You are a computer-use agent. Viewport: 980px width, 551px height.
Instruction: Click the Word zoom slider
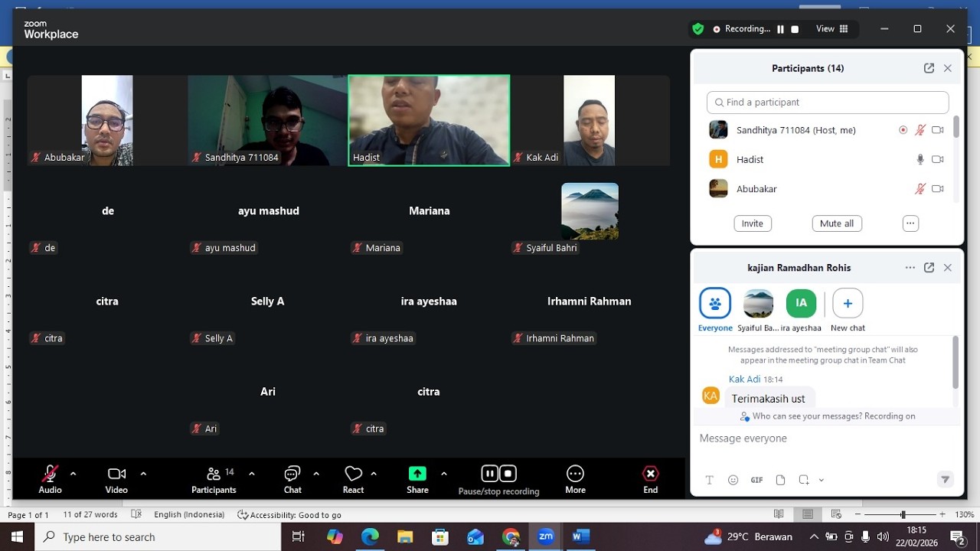tap(903, 515)
